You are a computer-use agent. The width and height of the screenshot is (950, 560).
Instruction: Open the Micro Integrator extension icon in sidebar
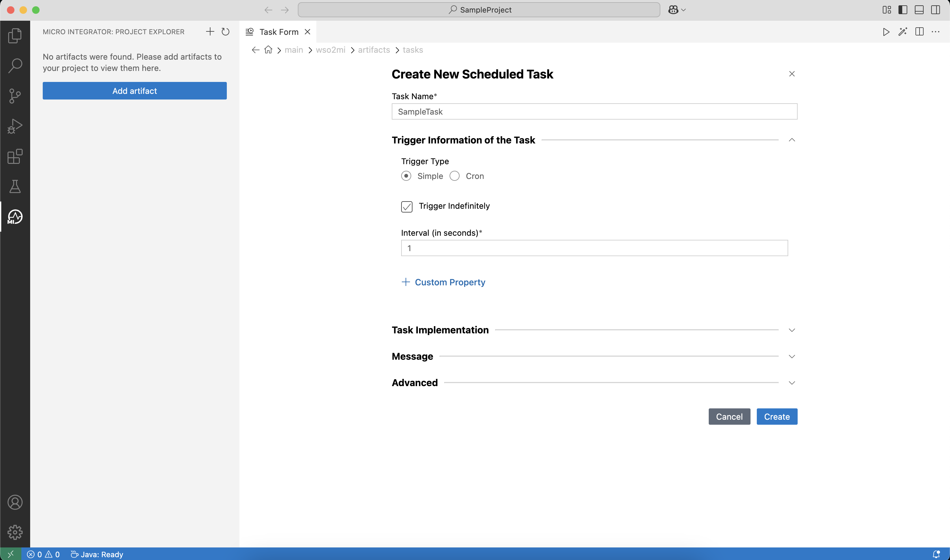point(15,217)
